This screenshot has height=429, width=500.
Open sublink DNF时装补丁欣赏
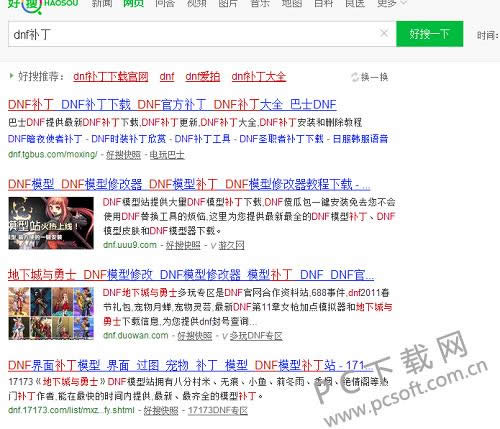tap(128, 139)
